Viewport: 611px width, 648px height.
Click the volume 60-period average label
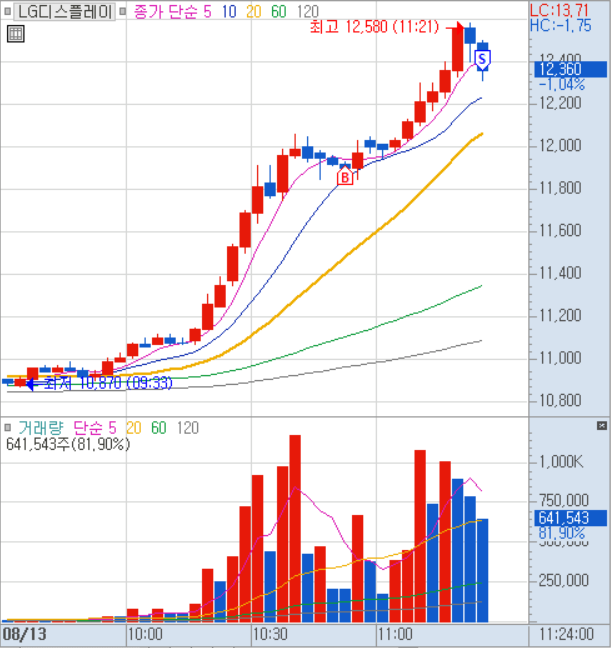(158, 427)
